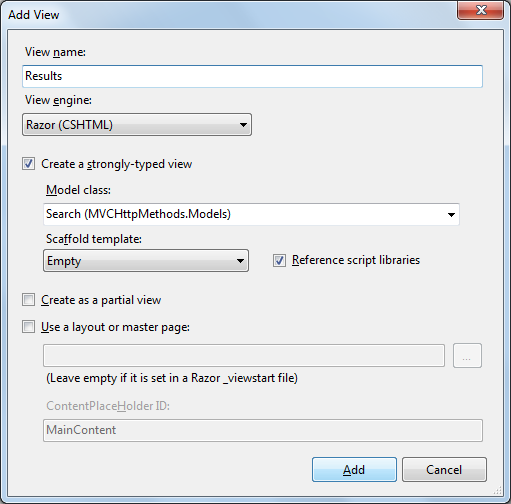Toggle Reference script libraries checkbox
The height and width of the screenshot is (504, 511).
279,260
